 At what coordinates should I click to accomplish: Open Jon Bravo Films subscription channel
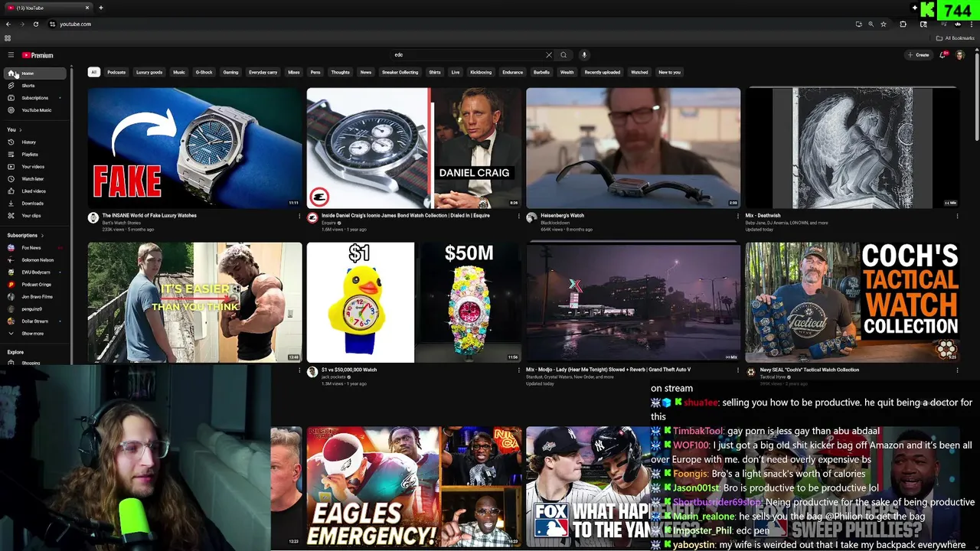[x=35, y=297]
